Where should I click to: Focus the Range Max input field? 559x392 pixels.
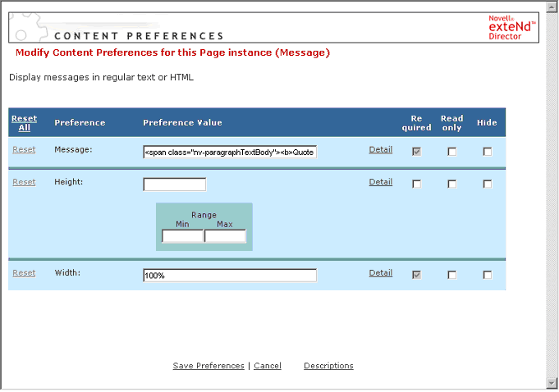coord(225,236)
